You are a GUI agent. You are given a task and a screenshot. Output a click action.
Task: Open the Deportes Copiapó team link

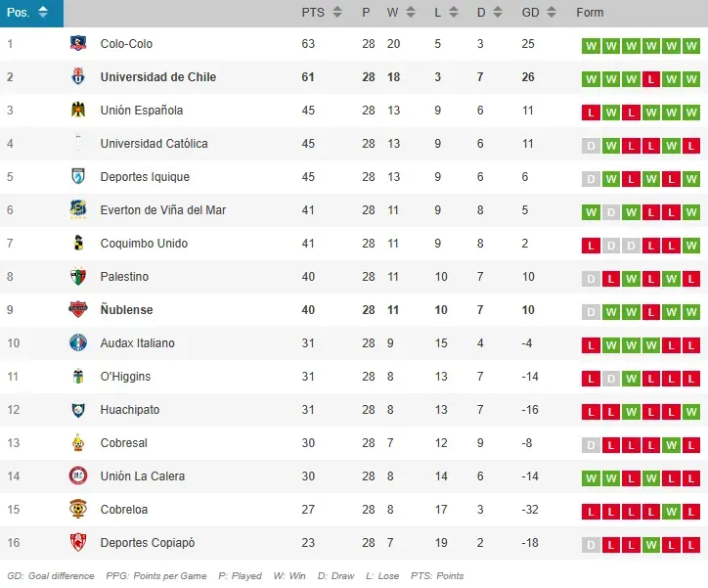(x=147, y=543)
